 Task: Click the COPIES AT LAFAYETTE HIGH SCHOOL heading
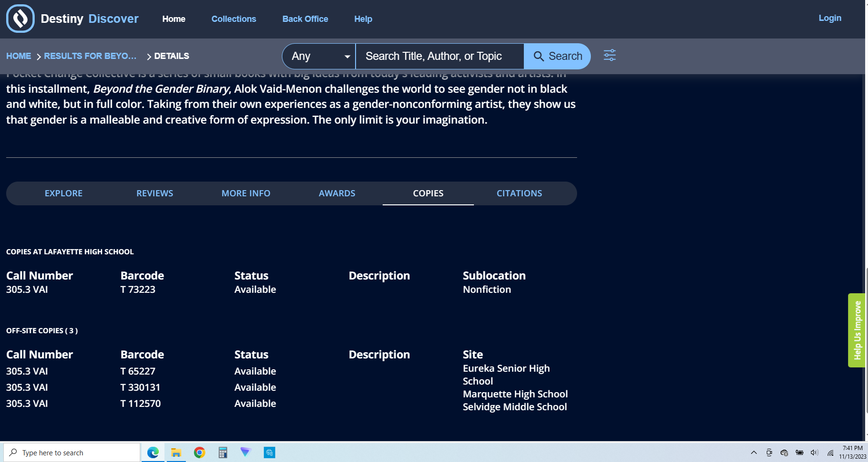pyautogui.click(x=70, y=252)
